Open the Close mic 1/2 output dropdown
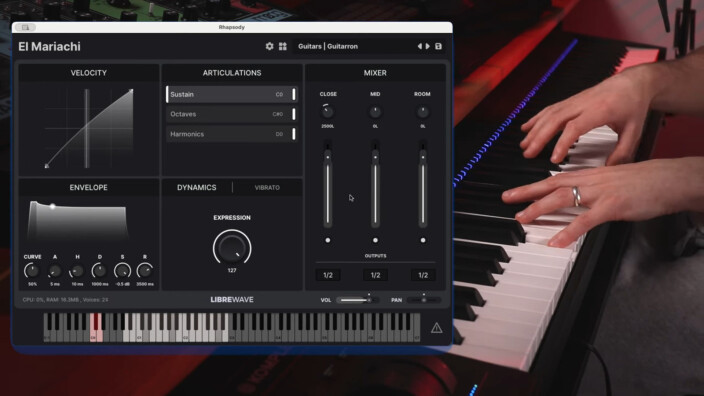 (x=328, y=275)
